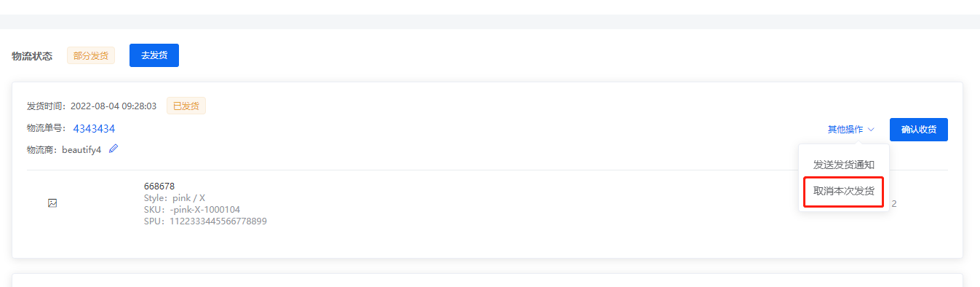Click the 已发货 status tag
The height and width of the screenshot is (287, 980).
tap(186, 106)
